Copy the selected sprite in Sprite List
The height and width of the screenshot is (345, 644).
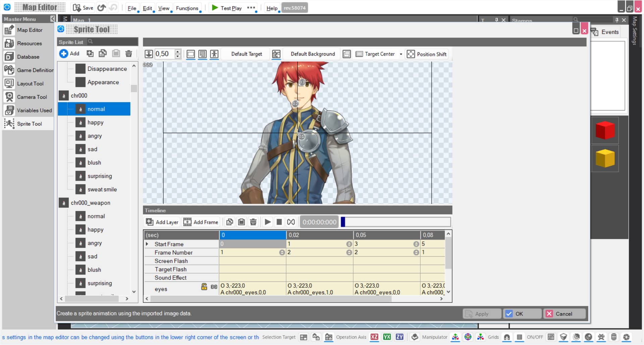point(103,54)
